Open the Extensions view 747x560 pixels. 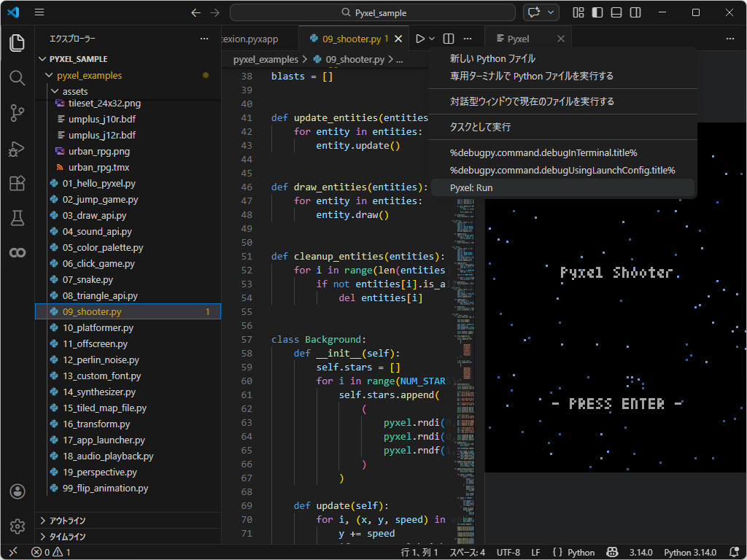[x=17, y=184]
